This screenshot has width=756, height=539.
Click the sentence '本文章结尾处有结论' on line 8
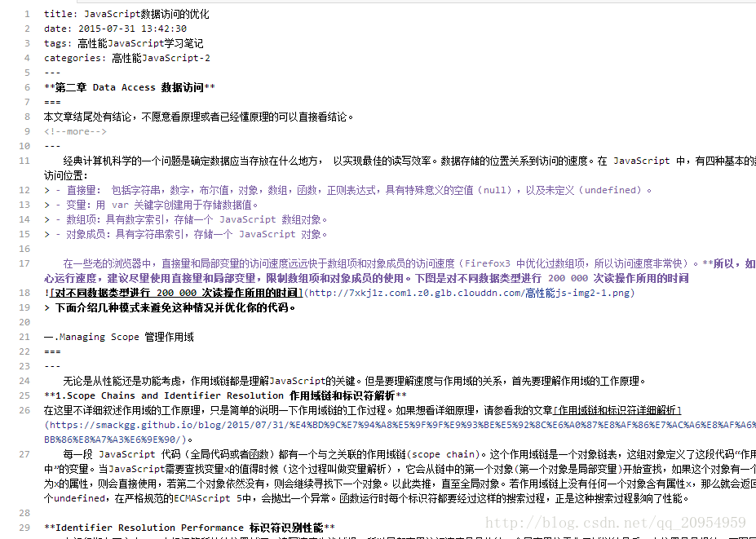click(87, 117)
